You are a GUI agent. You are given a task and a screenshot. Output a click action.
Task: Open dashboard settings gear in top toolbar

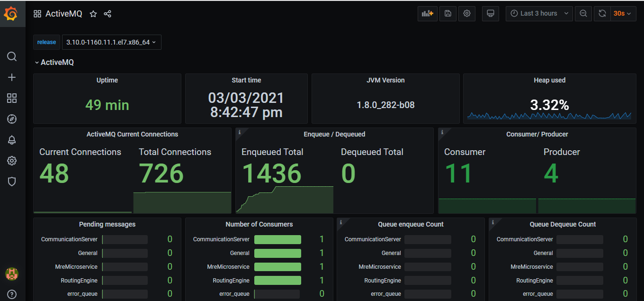(x=467, y=14)
